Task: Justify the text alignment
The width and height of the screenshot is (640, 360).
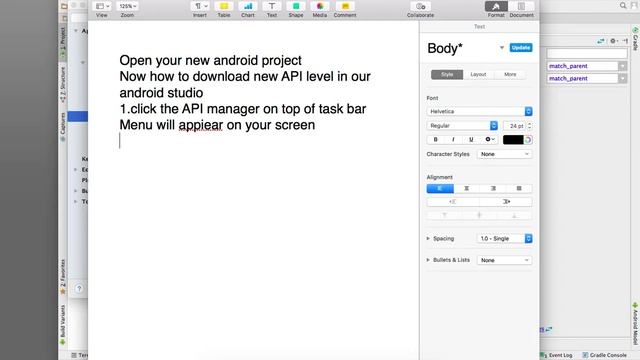Action: [x=519, y=188]
